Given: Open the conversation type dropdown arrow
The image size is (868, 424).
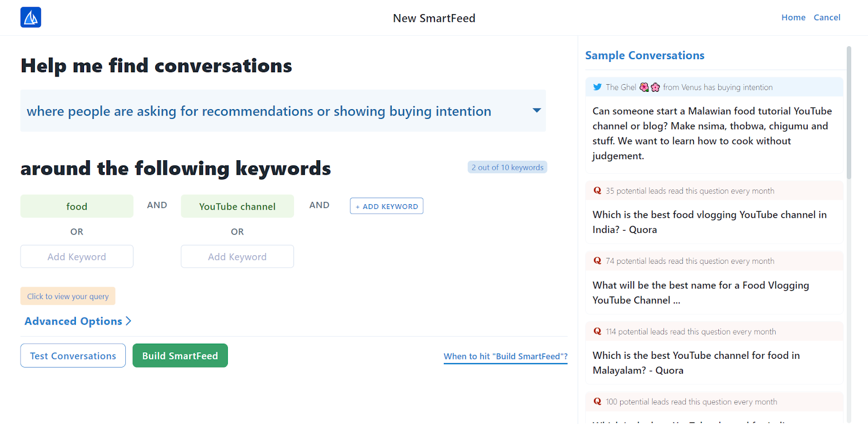Looking at the screenshot, I should pyautogui.click(x=537, y=110).
